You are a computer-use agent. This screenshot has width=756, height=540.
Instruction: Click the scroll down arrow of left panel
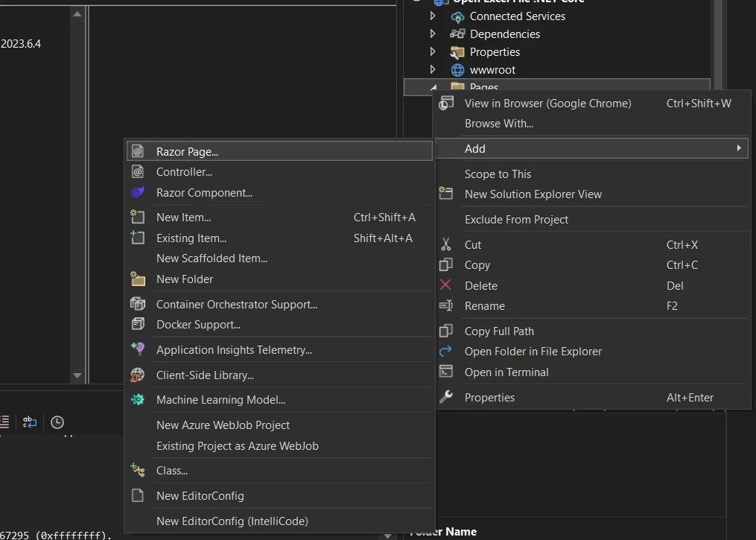click(77, 376)
